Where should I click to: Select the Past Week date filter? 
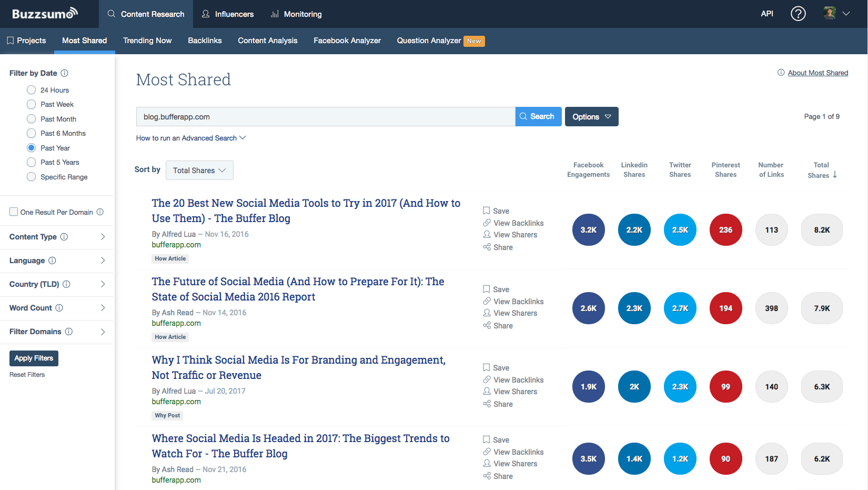pyautogui.click(x=31, y=104)
